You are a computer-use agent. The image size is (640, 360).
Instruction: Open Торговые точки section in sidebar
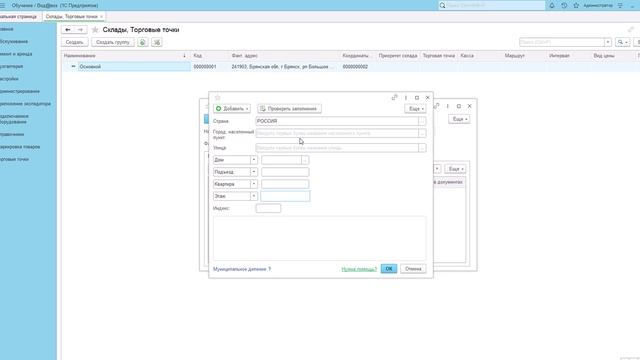tap(14, 159)
